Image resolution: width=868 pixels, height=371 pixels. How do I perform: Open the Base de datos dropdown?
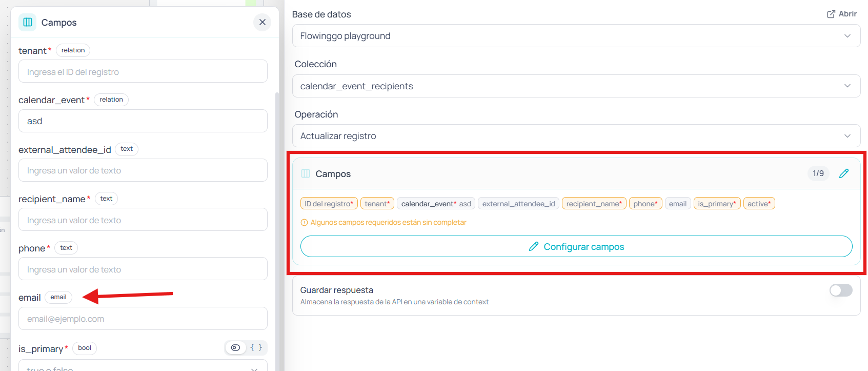tap(576, 36)
